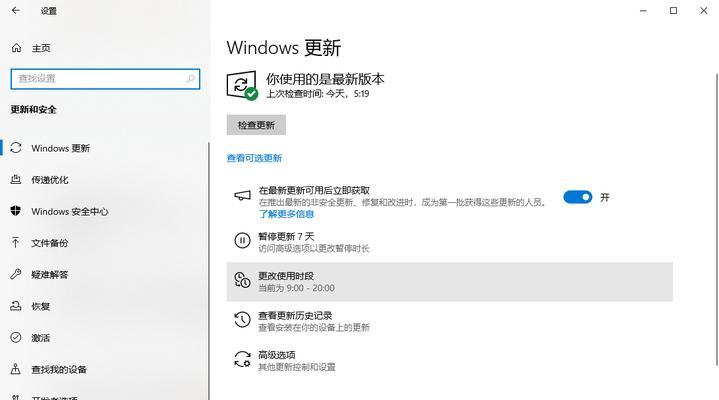Turn off the 在最新更新可用后立即获取 toggle
The image size is (719, 400).
pyautogui.click(x=578, y=197)
